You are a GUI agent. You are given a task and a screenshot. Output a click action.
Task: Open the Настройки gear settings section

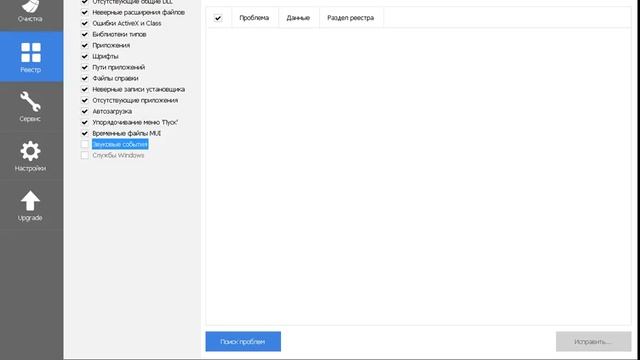30,156
